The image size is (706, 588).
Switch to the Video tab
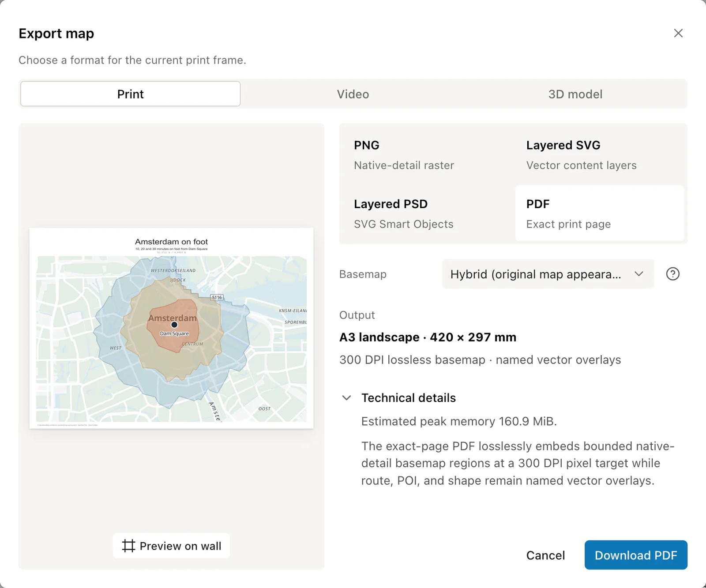point(353,94)
